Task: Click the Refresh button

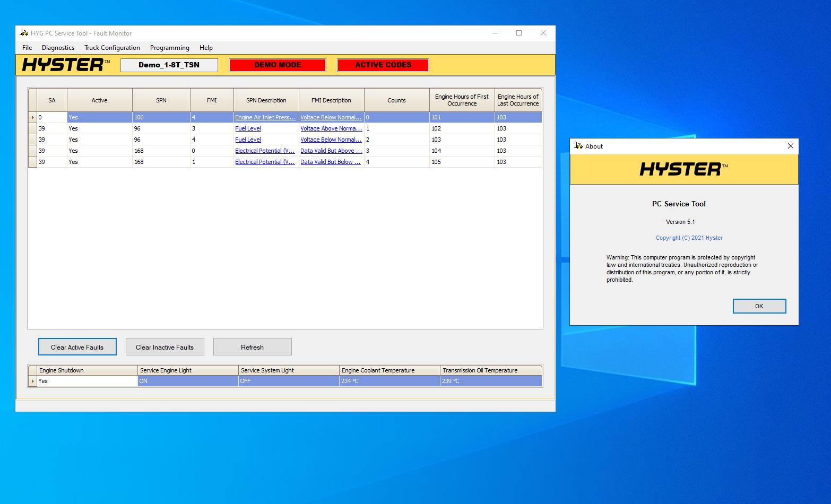Action: pos(252,346)
